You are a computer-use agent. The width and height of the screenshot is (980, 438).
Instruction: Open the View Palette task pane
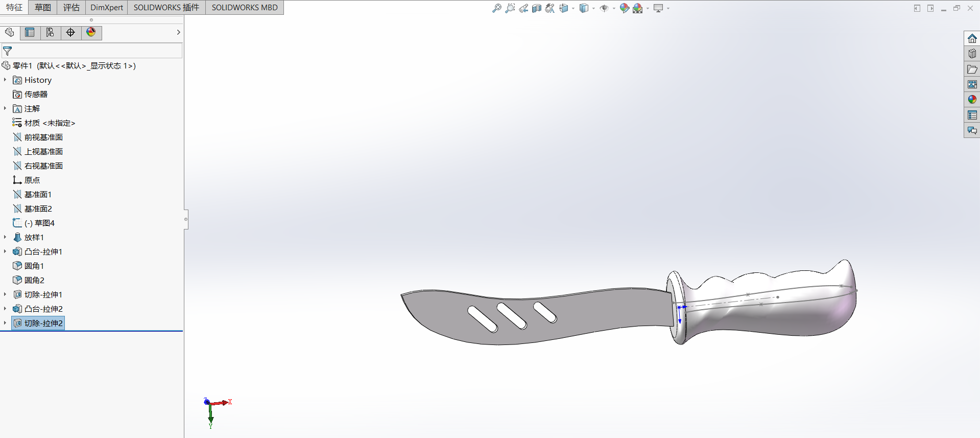972,84
